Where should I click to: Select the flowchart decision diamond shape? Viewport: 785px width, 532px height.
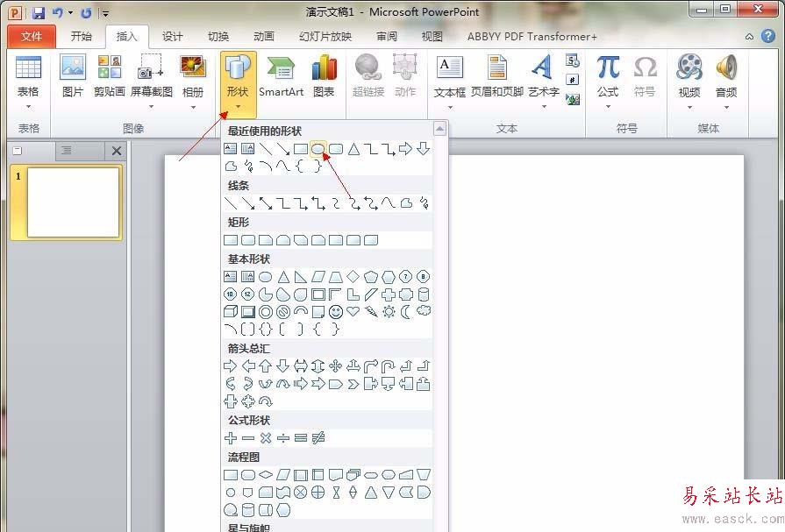click(266, 474)
